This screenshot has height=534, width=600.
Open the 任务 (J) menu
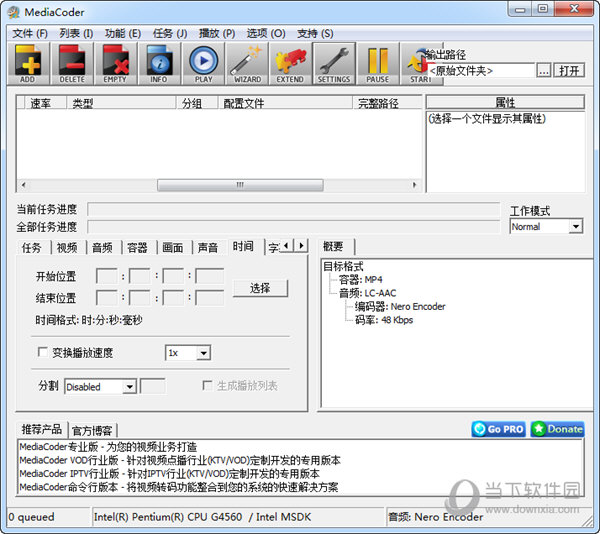point(170,34)
